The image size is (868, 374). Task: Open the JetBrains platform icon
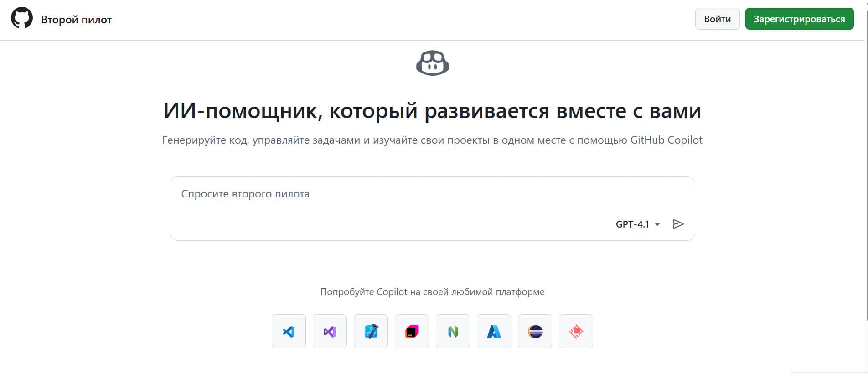pyautogui.click(x=412, y=331)
